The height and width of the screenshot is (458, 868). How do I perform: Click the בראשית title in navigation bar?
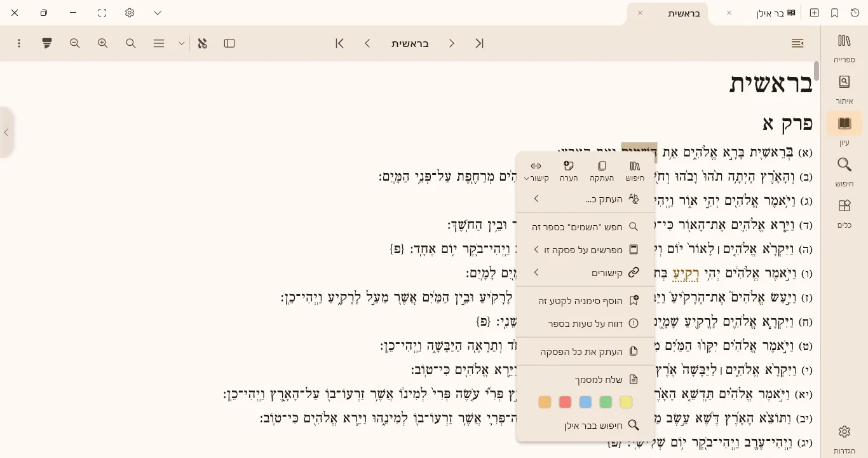coord(410,43)
